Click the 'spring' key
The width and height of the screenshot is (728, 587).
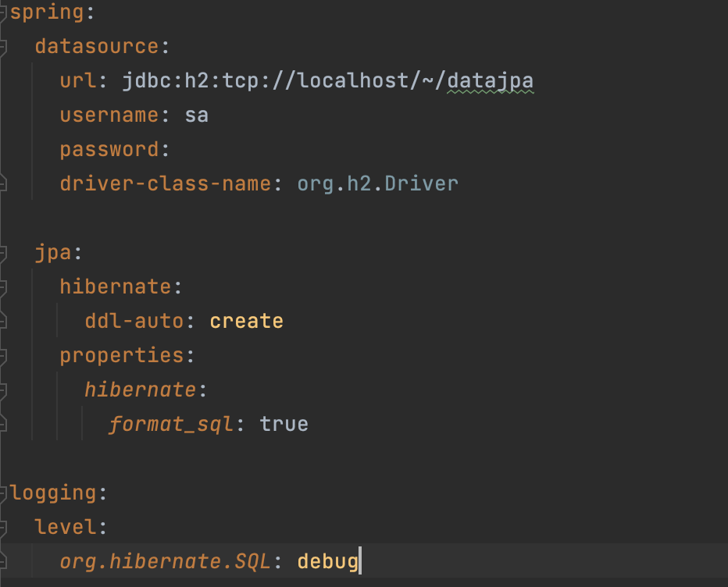pyautogui.click(x=47, y=12)
